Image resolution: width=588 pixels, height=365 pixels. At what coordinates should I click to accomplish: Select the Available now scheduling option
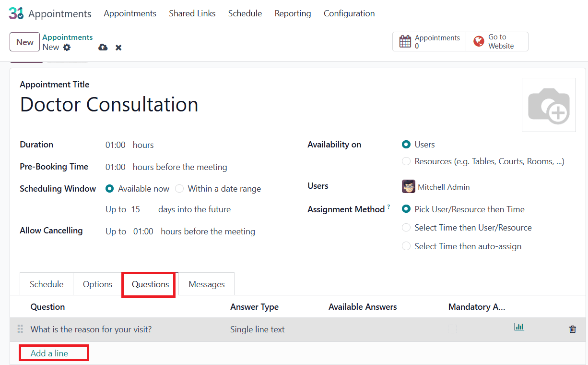[109, 189]
